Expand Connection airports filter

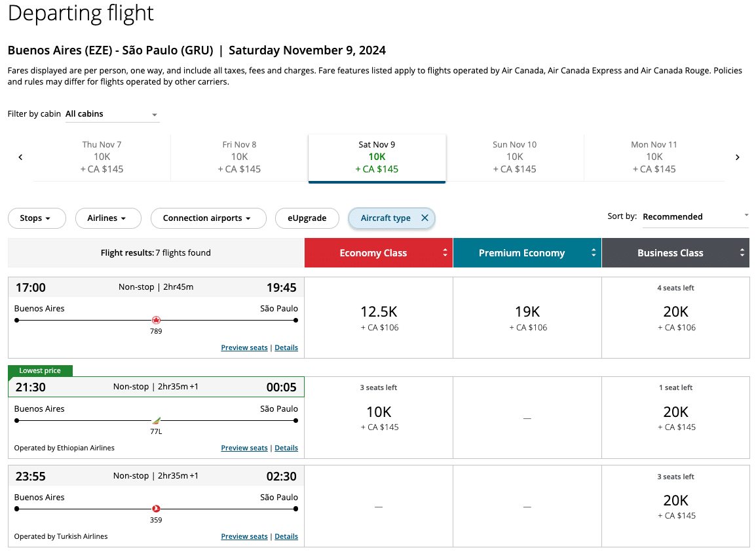[208, 218]
